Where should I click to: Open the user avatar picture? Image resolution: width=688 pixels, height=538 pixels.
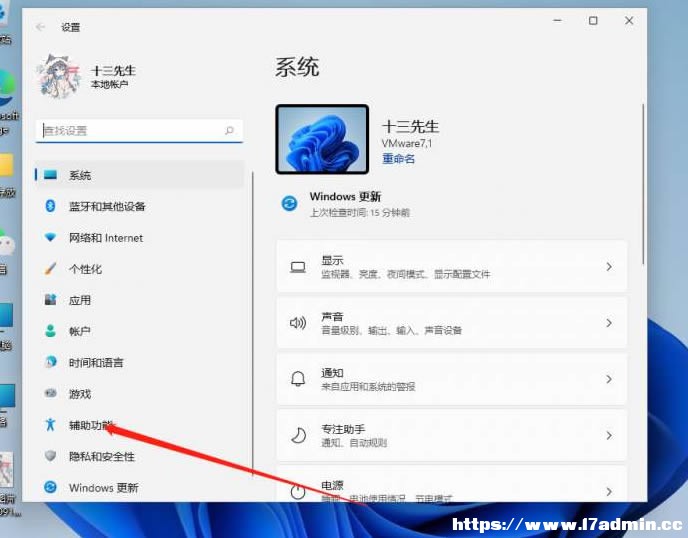pyautogui.click(x=59, y=76)
